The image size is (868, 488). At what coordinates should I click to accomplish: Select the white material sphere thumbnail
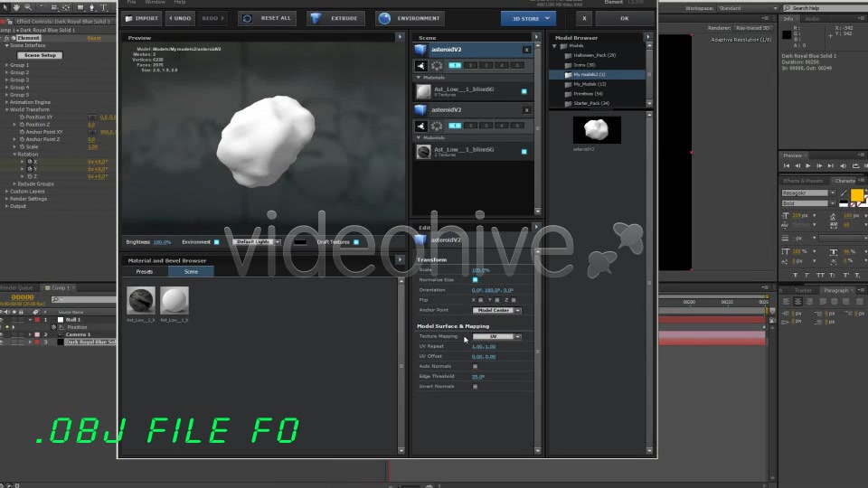(175, 300)
